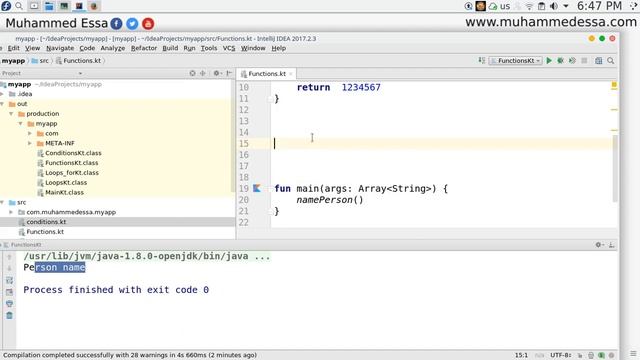Select Loops_forKt.class file
The image size is (640, 360).
tap(71, 173)
